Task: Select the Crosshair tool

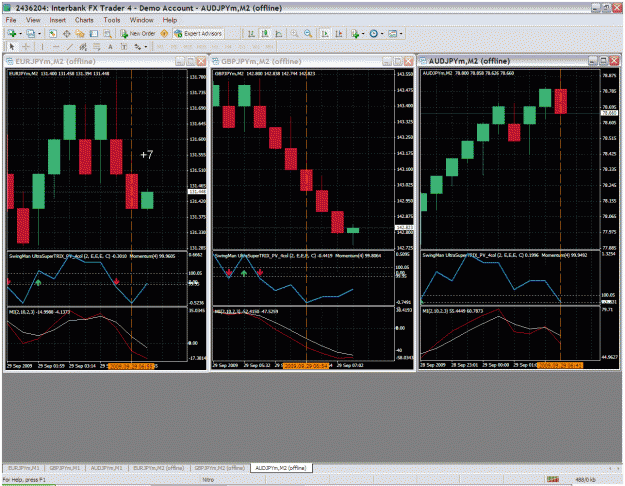Action: [26, 47]
